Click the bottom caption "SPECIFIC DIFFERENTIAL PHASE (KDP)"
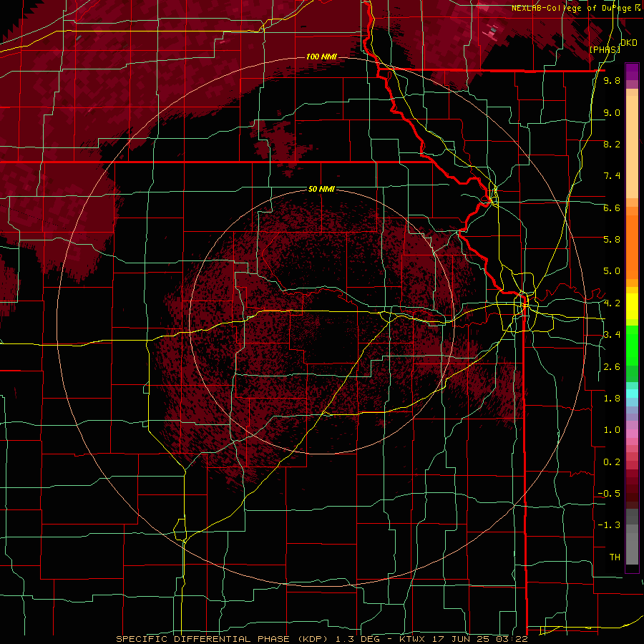 coord(224,639)
